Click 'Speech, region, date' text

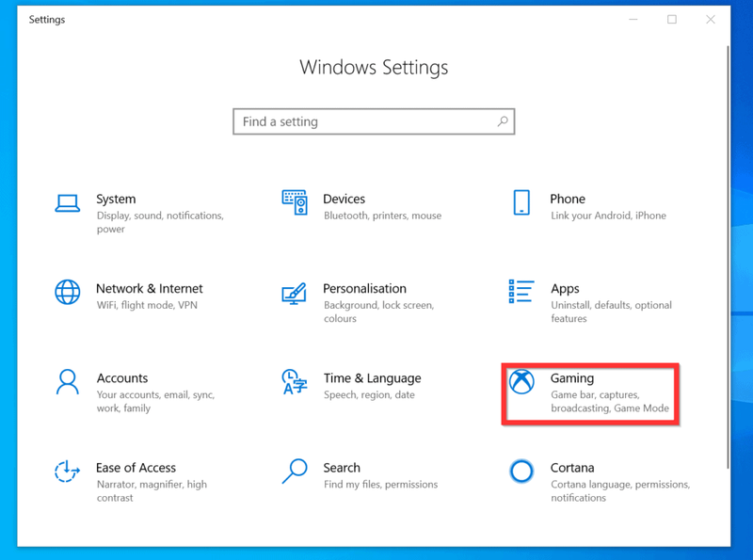point(369,395)
